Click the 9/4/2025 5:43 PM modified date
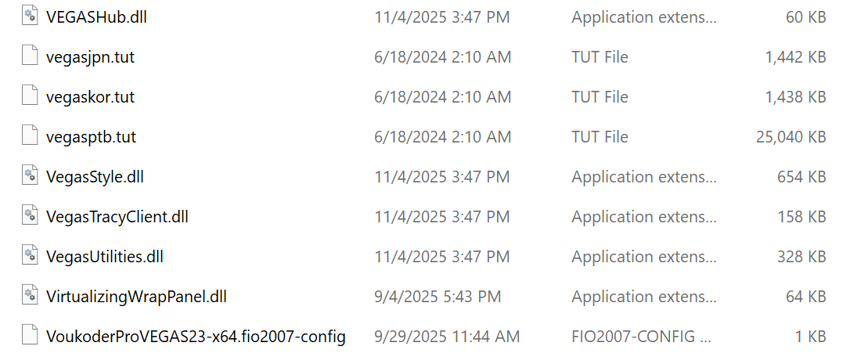This screenshot has width=868, height=357. click(x=438, y=296)
